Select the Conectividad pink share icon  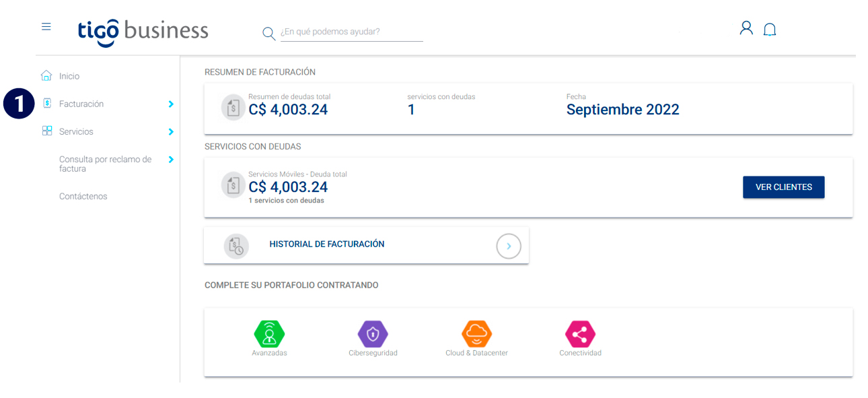[580, 334]
